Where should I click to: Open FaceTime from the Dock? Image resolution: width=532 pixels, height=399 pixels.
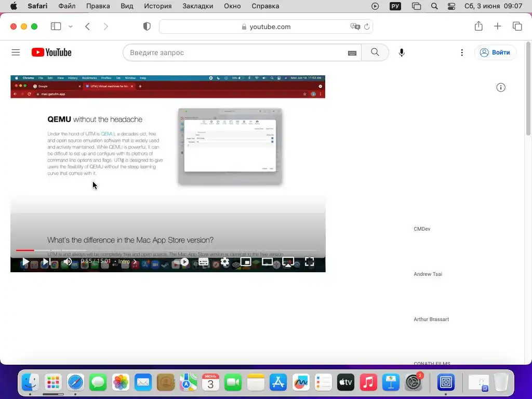[233, 382]
